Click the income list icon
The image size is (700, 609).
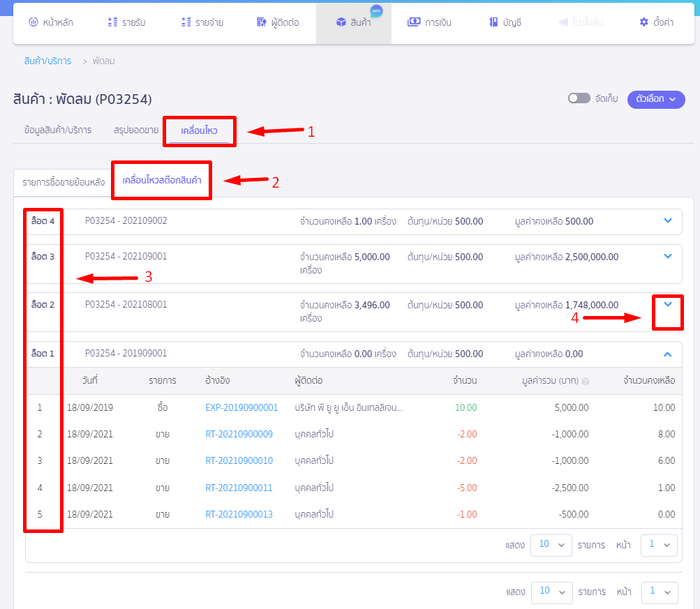[x=112, y=22]
